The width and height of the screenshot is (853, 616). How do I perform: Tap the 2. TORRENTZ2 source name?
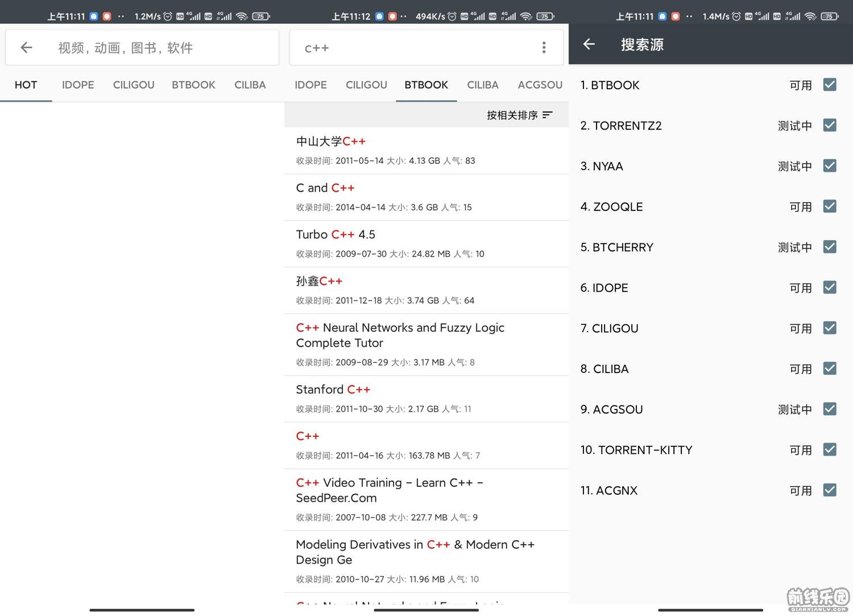click(x=621, y=125)
